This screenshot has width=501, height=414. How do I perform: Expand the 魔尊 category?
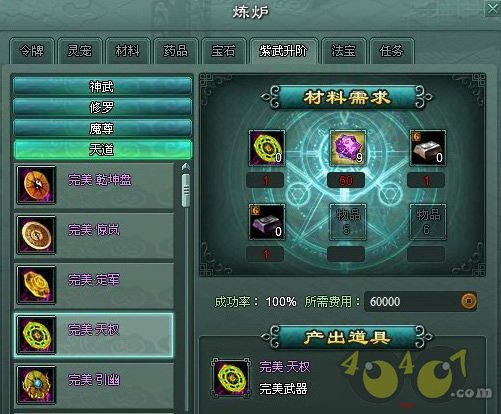[x=102, y=128]
